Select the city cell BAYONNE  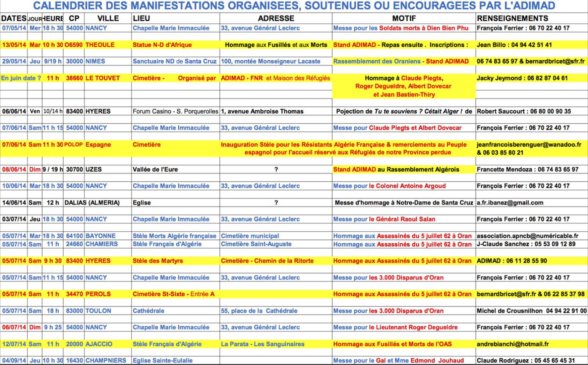click(x=101, y=236)
